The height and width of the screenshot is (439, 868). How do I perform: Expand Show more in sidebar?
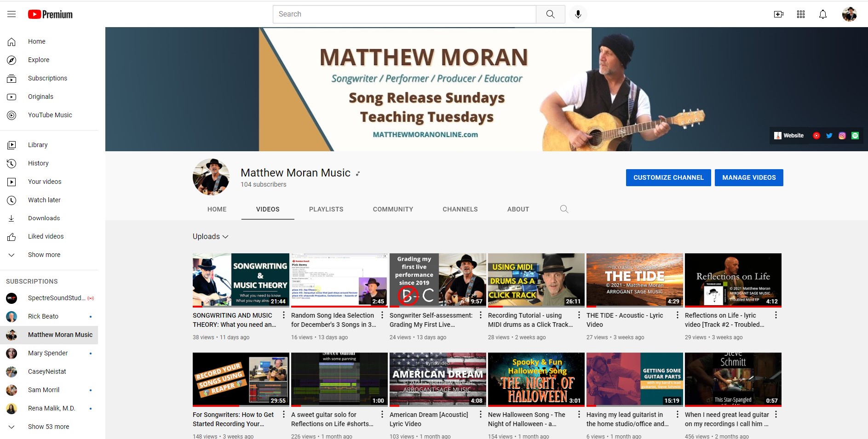[x=49, y=255]
